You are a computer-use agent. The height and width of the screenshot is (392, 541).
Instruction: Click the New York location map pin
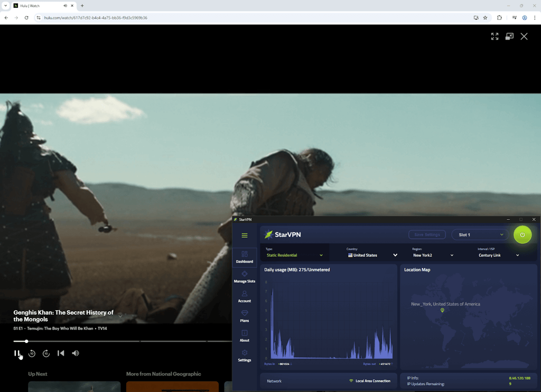click(442, 310)
